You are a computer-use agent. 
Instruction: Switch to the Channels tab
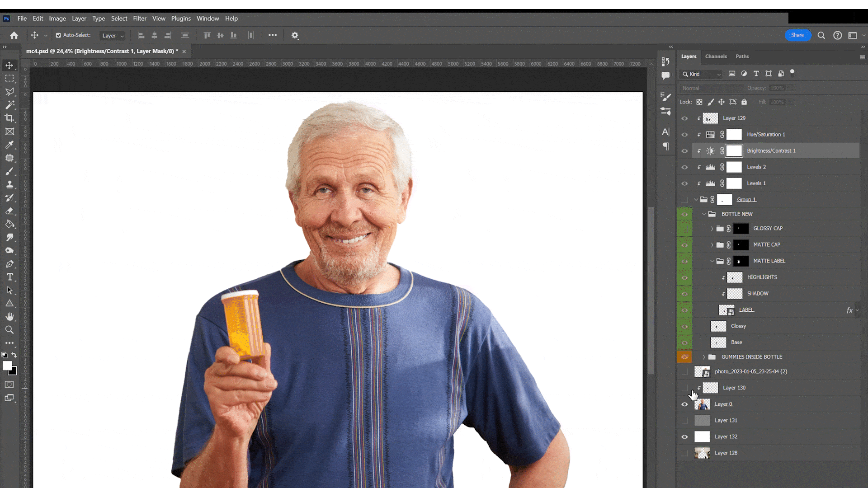point(716,56)
